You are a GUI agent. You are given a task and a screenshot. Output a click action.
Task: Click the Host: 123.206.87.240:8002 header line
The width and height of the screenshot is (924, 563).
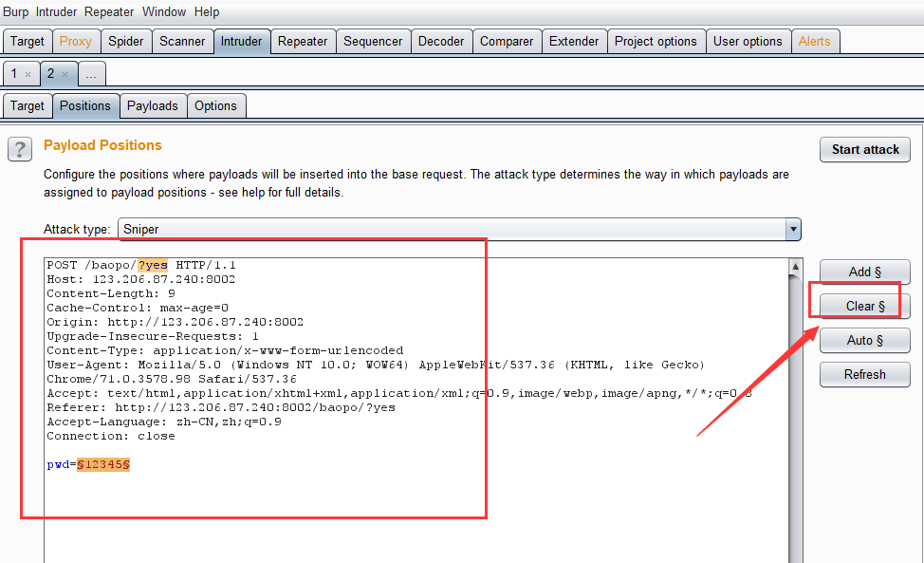pyautogui.click(x=140, y=279)
